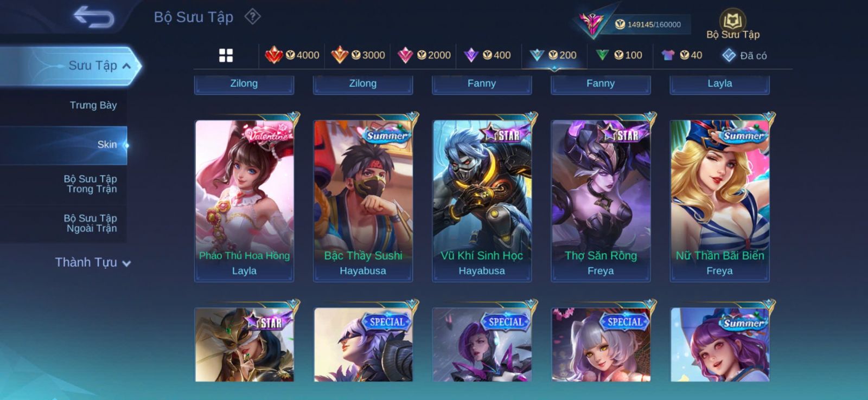868x400 pixels.
Task: Expand the Thành Tựu sidebar section
Action: point(93,262)
